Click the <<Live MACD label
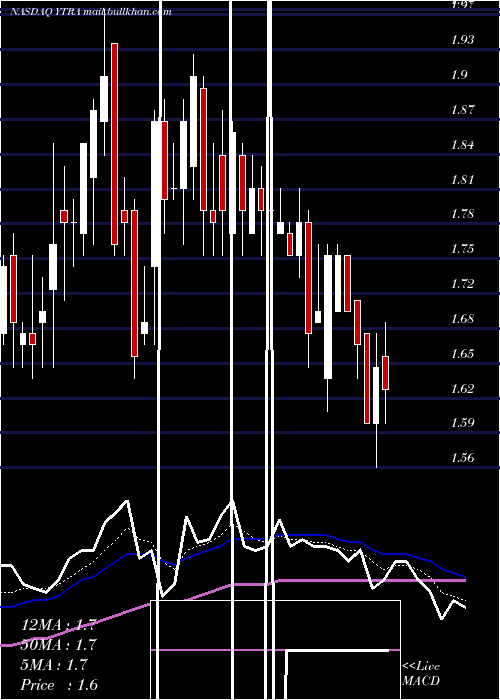This screenshot has width=500, height=700. click(421, 674)
